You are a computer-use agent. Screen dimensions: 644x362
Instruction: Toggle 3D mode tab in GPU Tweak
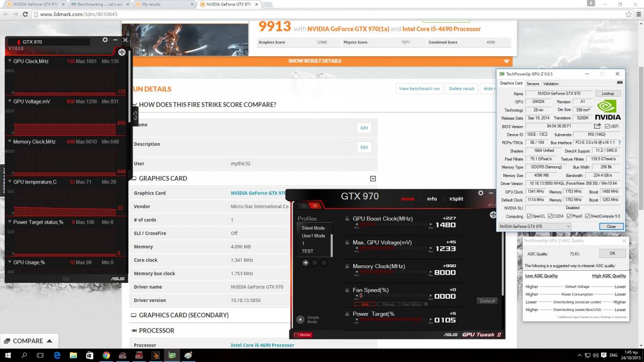pyautogui.click(x=315, y=206)
